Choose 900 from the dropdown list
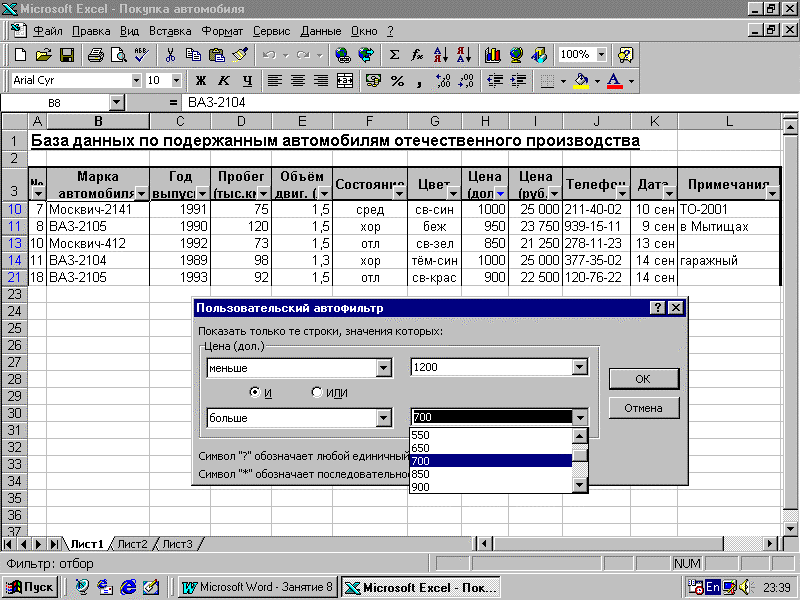Image resolution: width=800 pixels, height=600 pixels. (490, 487)
